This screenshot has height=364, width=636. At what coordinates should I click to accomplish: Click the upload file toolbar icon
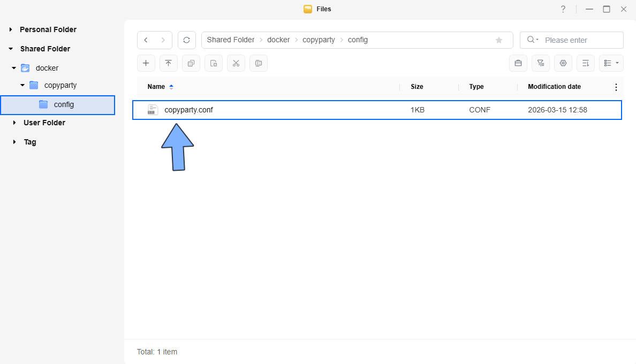(168, 63)
